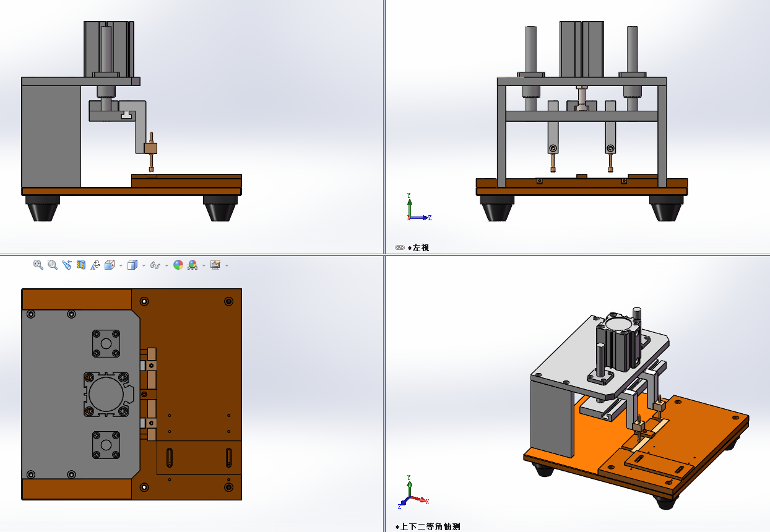Image resolution: width=770 pixels, height=532 pixels.
Task: Click the Display Style icon
Action: coord(132,265)
